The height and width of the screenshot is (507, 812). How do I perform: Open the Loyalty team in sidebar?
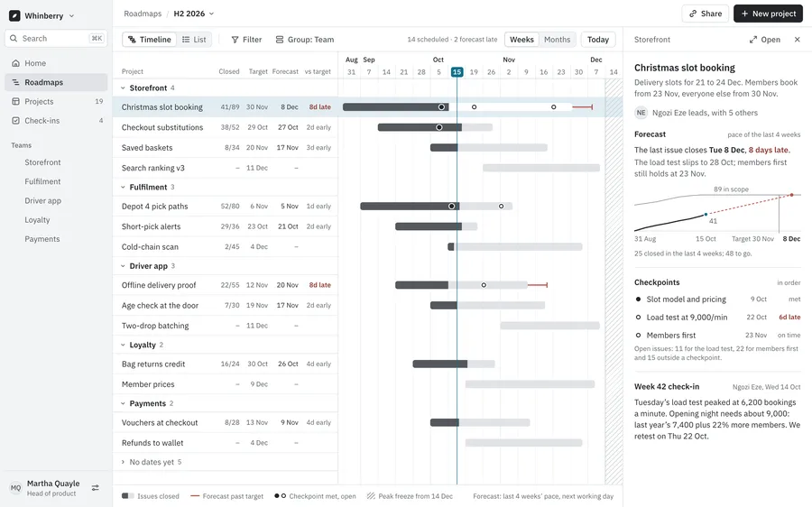pyautogui.click(x=37, y=219)
